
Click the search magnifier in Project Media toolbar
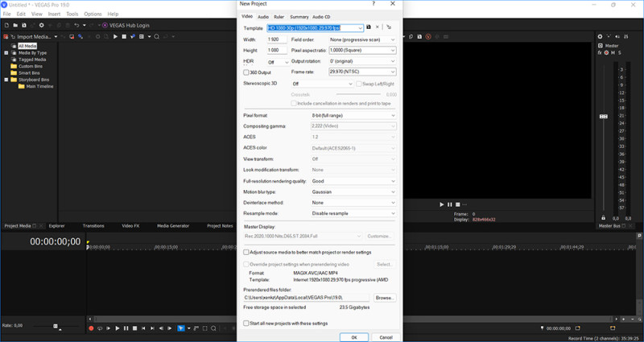pyautogui.click(x=156, y=36)
